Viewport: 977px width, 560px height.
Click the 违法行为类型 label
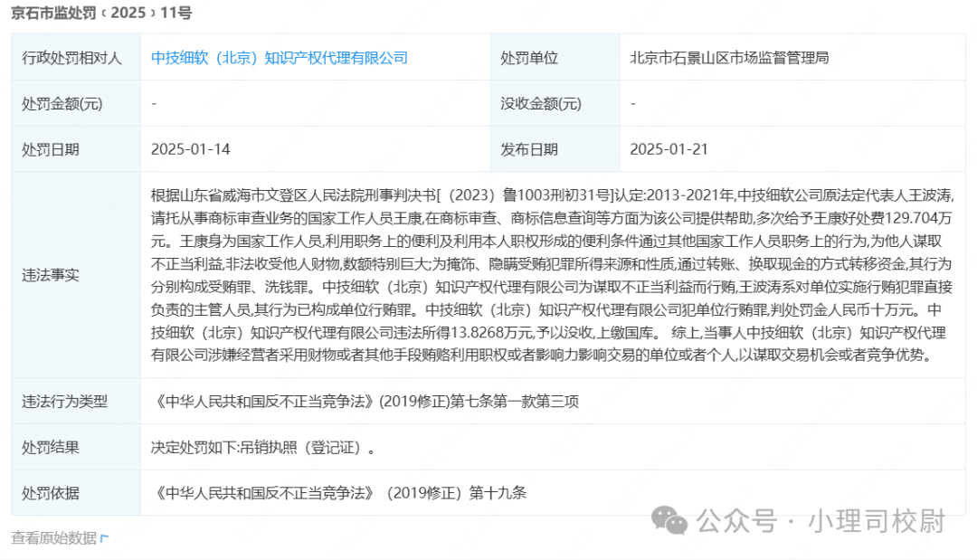coord(65,401)
